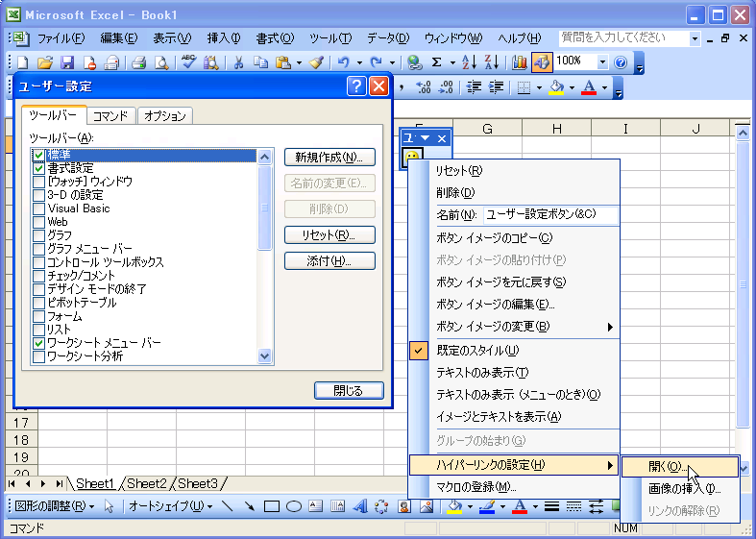Run the ABC spelling check icon

coord(188,62)
